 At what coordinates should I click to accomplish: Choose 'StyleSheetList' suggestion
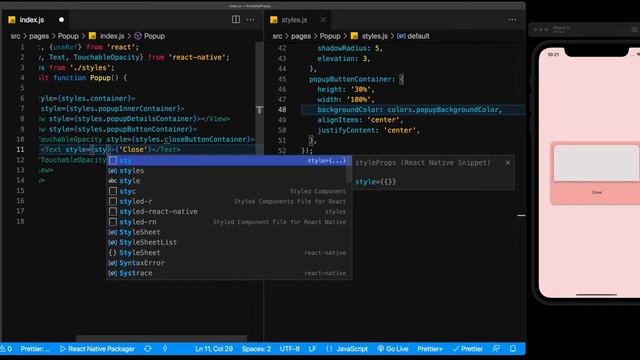click(227, 242)
